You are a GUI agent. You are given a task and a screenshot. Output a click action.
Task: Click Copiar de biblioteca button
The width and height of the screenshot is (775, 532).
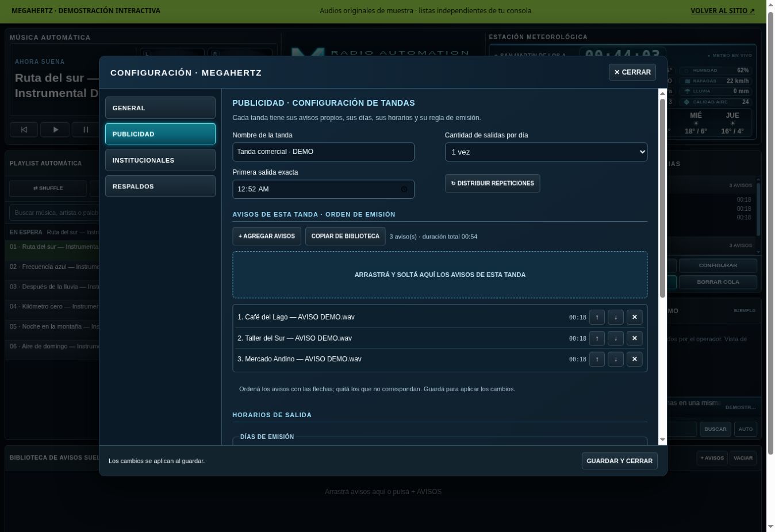(346, 236)
